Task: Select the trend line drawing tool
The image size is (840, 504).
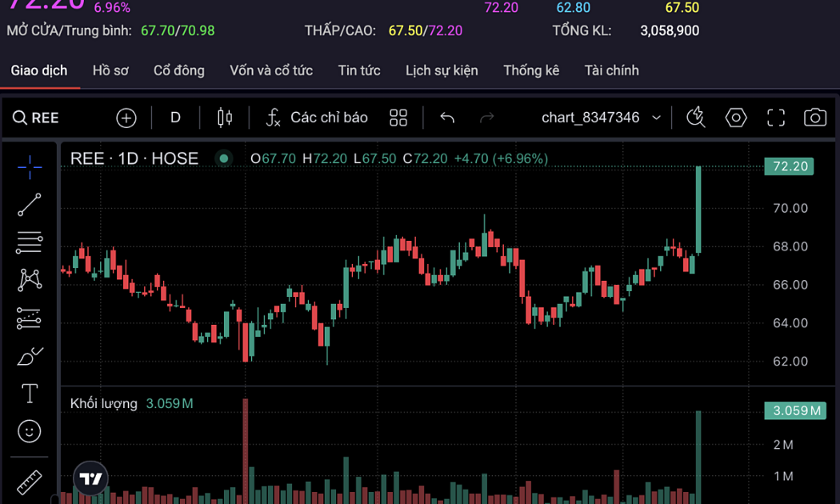Action: point(30,205)
